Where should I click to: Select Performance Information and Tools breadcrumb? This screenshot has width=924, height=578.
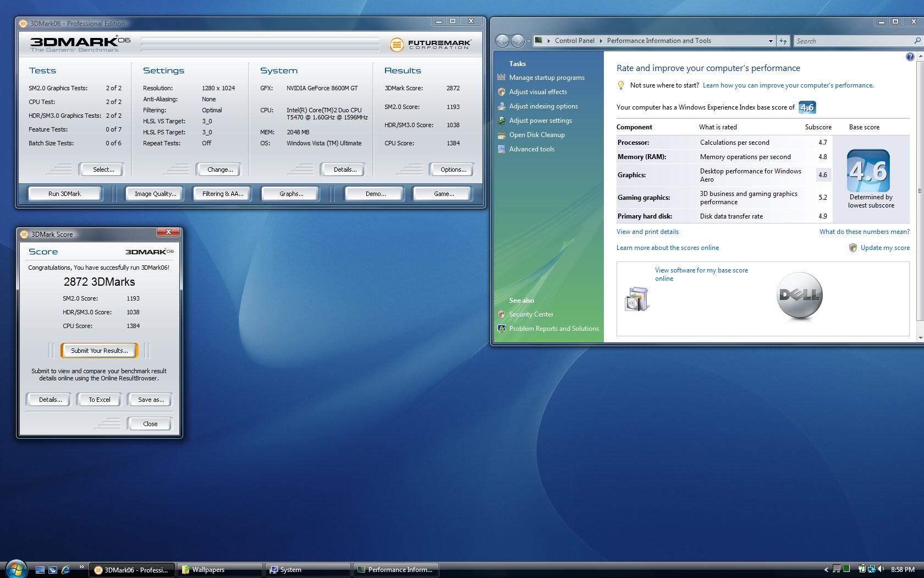coord(658,41)
